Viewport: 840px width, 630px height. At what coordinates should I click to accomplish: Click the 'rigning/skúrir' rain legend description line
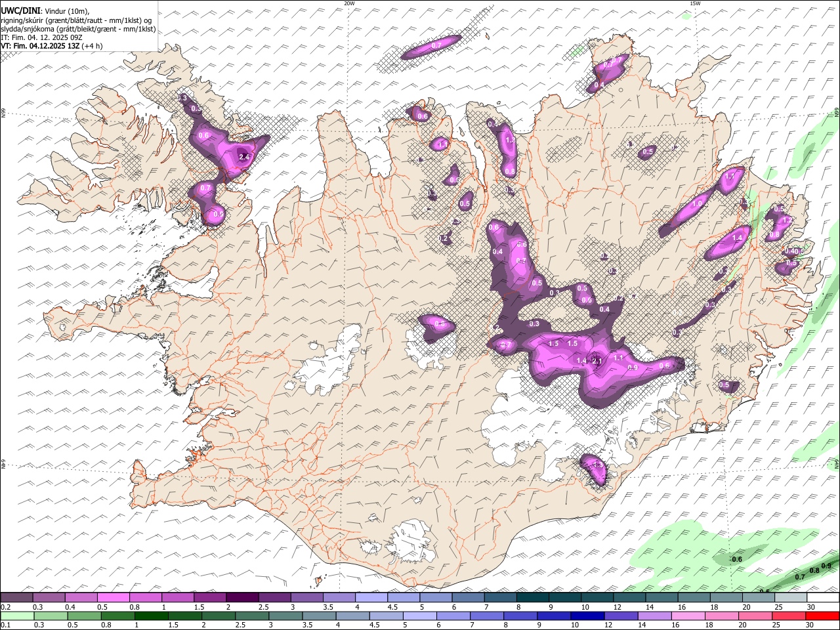(76, 20)
